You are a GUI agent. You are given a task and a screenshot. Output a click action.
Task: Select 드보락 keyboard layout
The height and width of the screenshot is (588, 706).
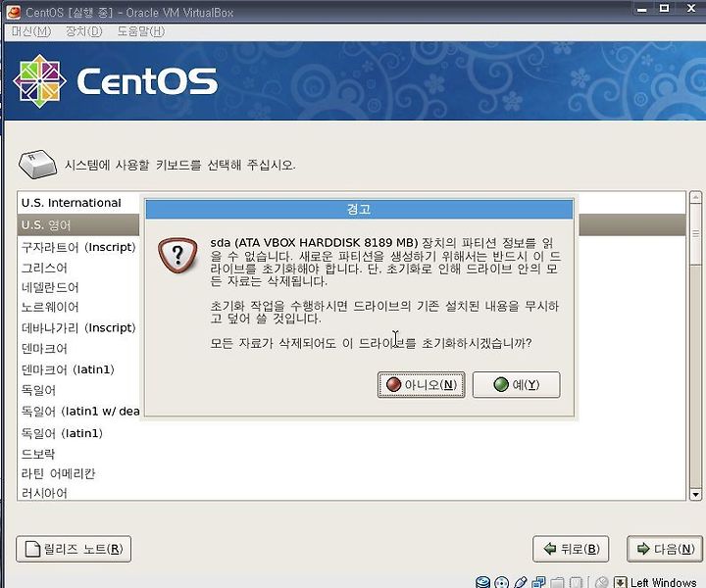coord(38,454)
